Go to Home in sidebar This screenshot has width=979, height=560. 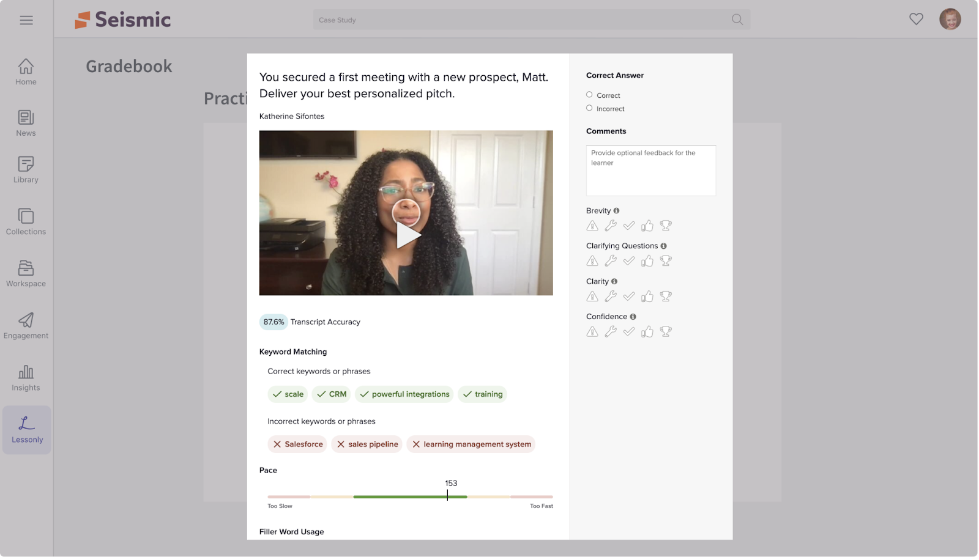point(26,72)
